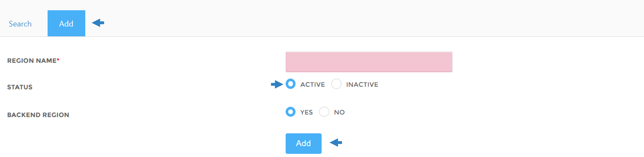Viewport: 644px width, 157px height.
Task: Click the REGION NAME field label
Action: (x=32, y=61)
